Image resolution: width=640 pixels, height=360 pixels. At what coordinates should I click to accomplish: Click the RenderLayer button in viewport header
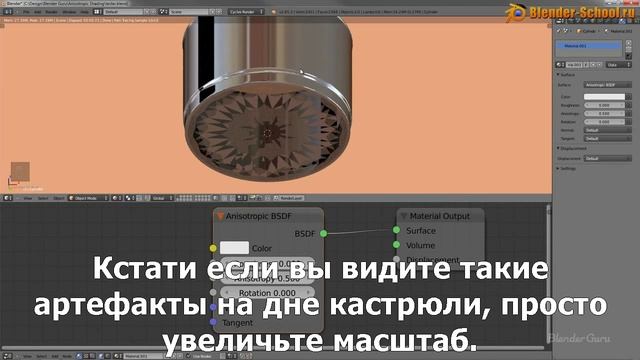(290, 198)
